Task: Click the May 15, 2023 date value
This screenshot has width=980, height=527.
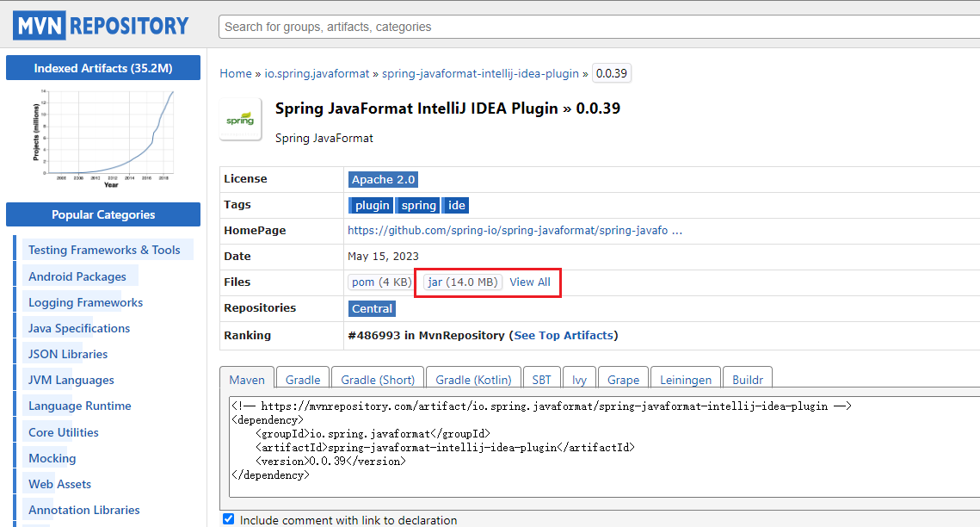Action: point(383,257)
